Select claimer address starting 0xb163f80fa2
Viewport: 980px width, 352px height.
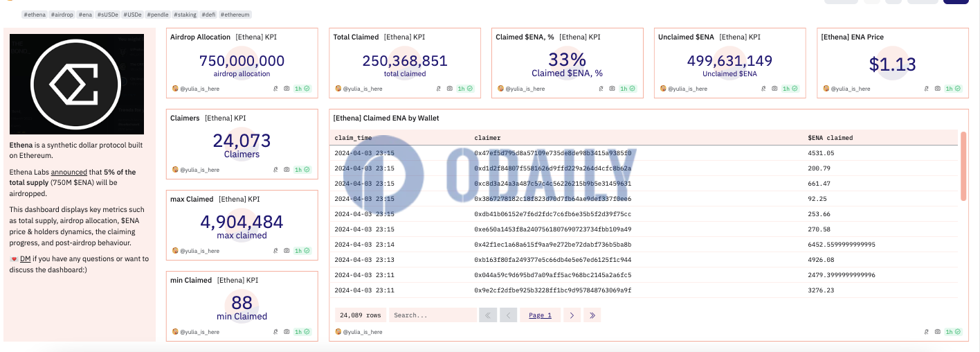coord(553,260)
